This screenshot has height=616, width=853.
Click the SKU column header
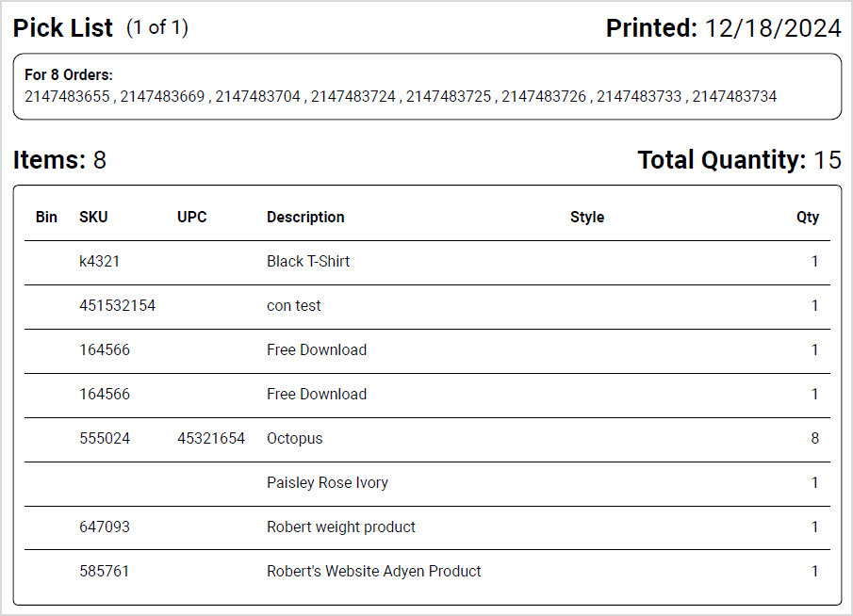93,217
